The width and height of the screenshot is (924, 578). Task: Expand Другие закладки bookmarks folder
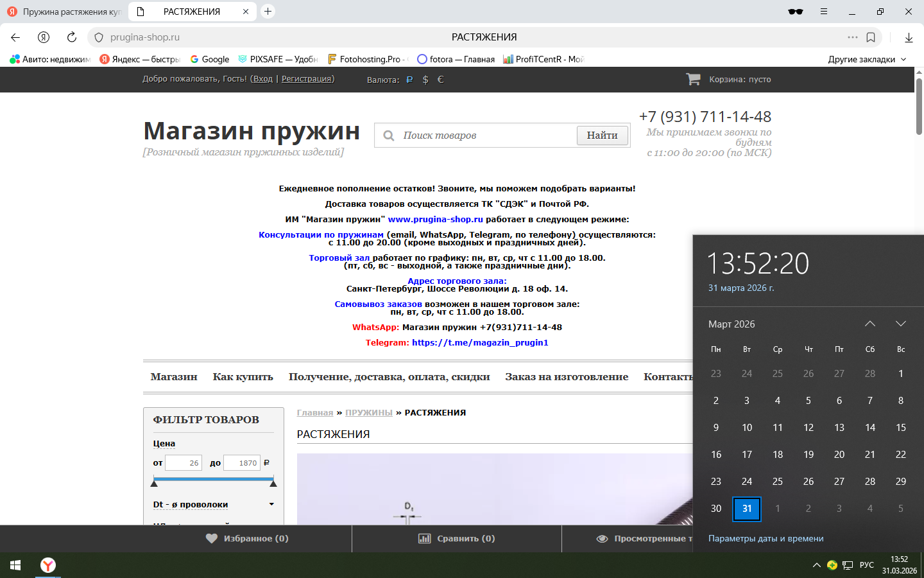(x=867, y=59)
